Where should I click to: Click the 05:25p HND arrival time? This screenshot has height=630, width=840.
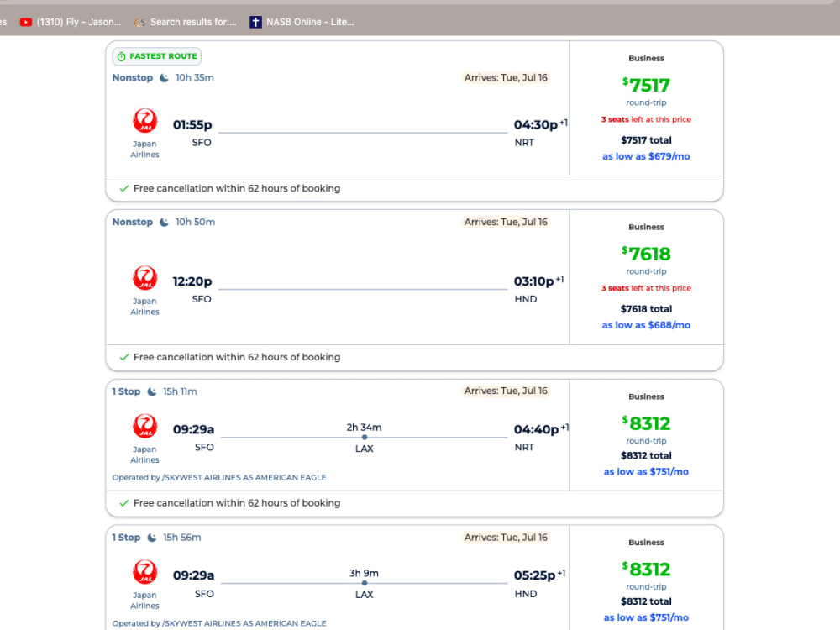pyautogui.click(x=534, y=575)
